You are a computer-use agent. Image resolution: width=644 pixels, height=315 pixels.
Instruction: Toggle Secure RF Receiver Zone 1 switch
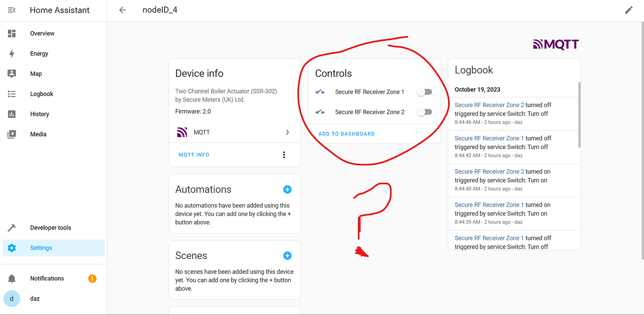(x=424, y=92)
